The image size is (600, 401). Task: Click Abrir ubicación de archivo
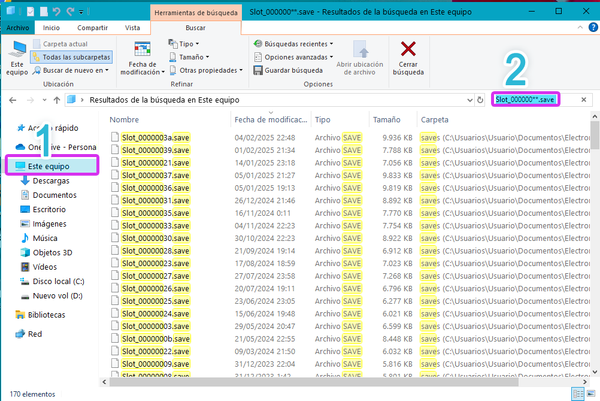pyautogui.click(x=360, y=58)
